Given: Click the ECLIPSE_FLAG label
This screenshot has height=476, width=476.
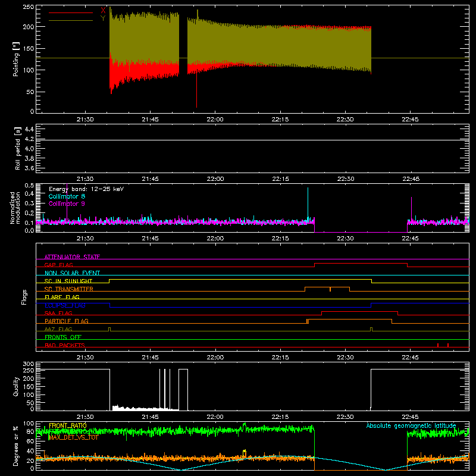Looking at the screenshot, I should [65, 305].
